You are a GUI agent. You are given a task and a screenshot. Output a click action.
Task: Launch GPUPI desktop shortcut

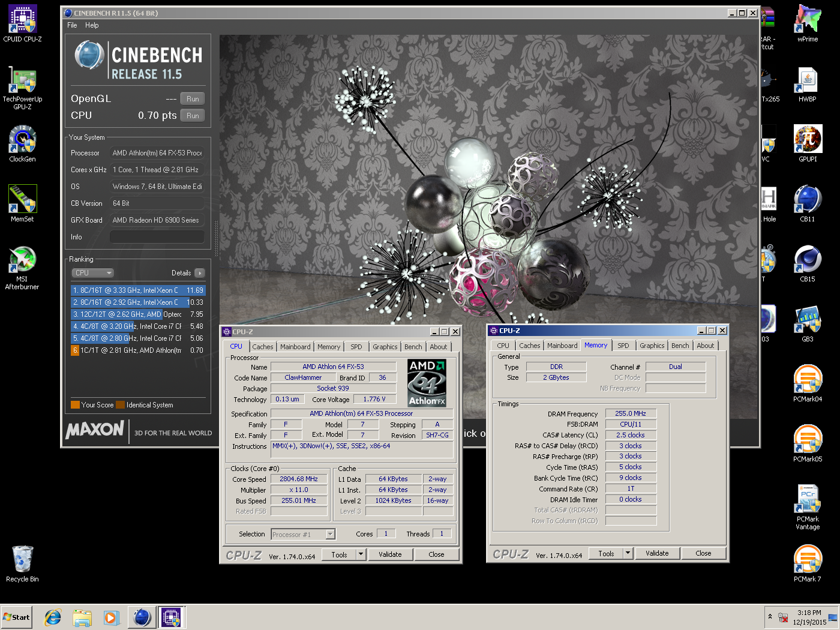tap(808, 144)
